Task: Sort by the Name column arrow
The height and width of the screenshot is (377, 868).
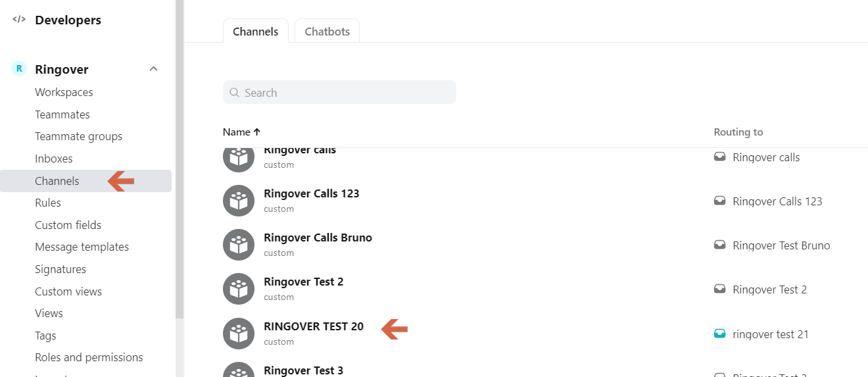Action: 257,132
